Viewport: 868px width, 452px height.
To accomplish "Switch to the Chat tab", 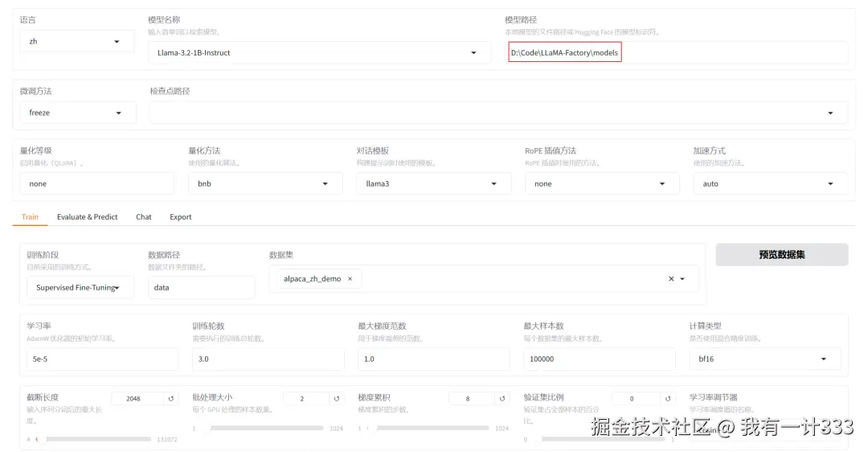I will [144, 217].
